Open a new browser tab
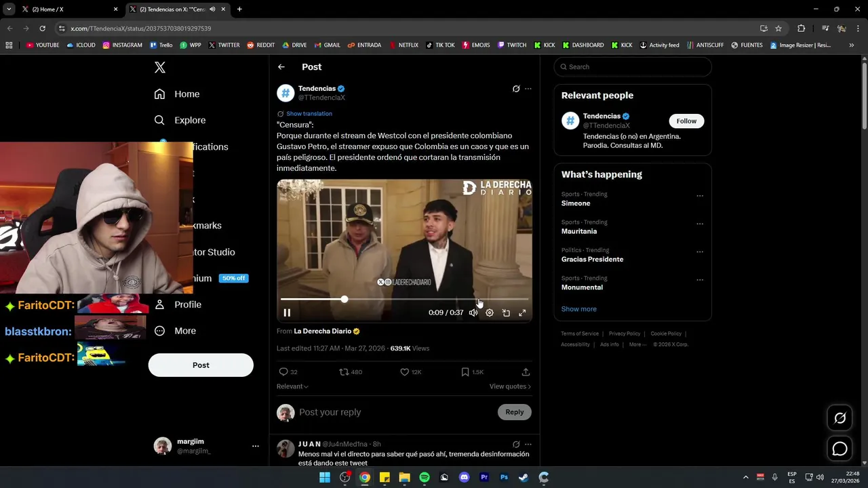Image resolution: width=868 pixels, height=488 pixels. (239, 9)
